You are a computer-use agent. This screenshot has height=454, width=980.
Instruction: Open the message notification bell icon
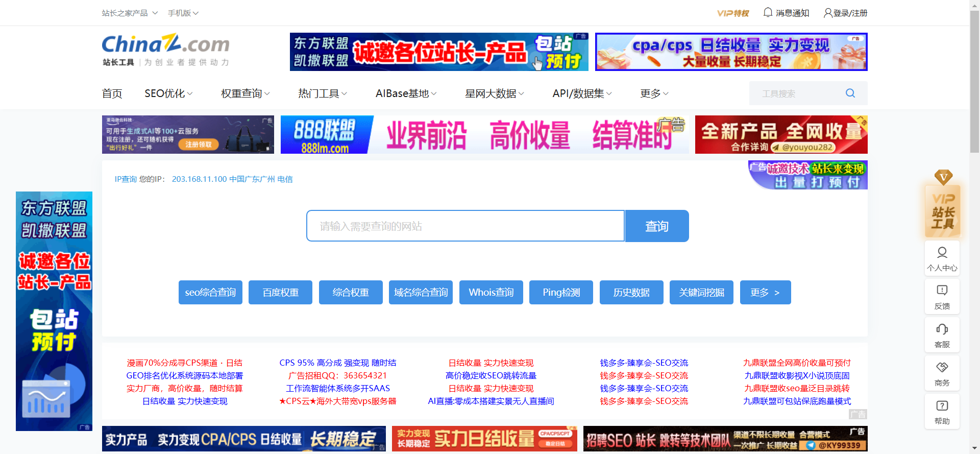pyautogui.click(x=768, y=12)
